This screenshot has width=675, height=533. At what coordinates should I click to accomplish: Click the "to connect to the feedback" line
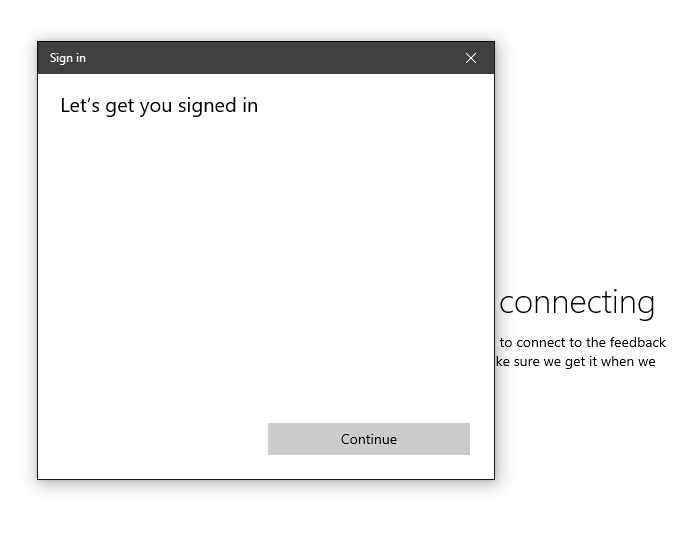click(583, 342)
